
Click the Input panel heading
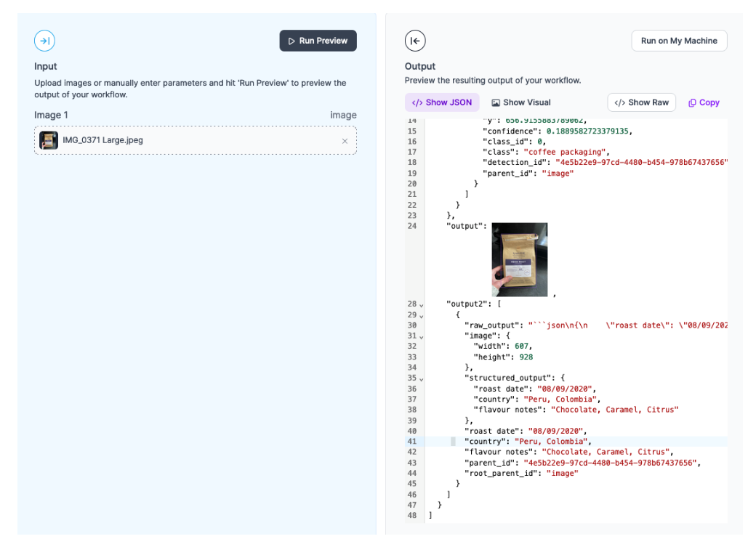45,67
